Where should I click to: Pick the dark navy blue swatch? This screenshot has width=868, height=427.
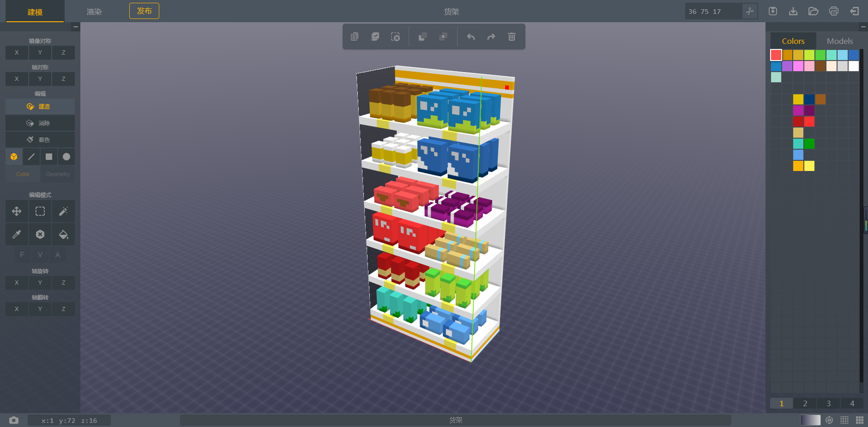pos(809,99)
